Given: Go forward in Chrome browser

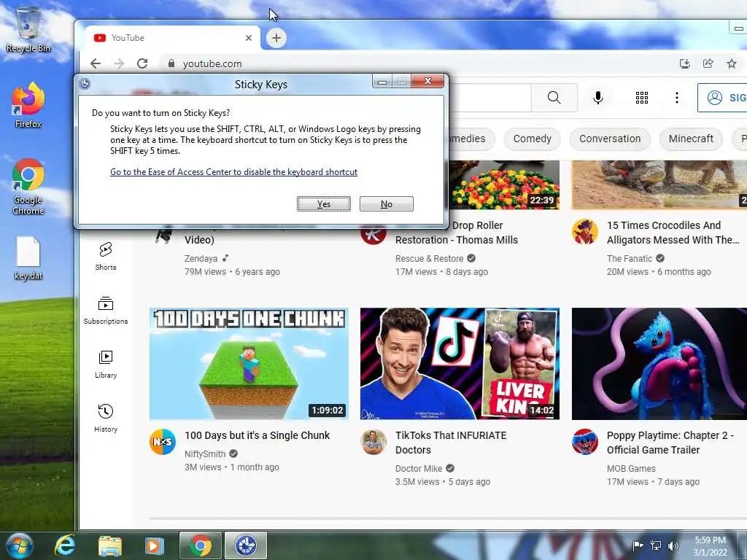Looking at the screenshot, I should click(x=119, y=63).
